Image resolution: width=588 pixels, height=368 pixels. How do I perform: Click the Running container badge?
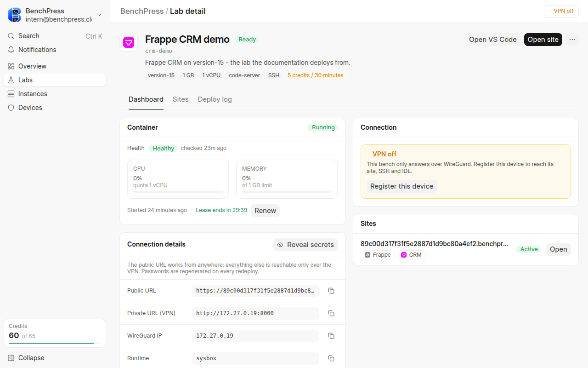point(323,127)
